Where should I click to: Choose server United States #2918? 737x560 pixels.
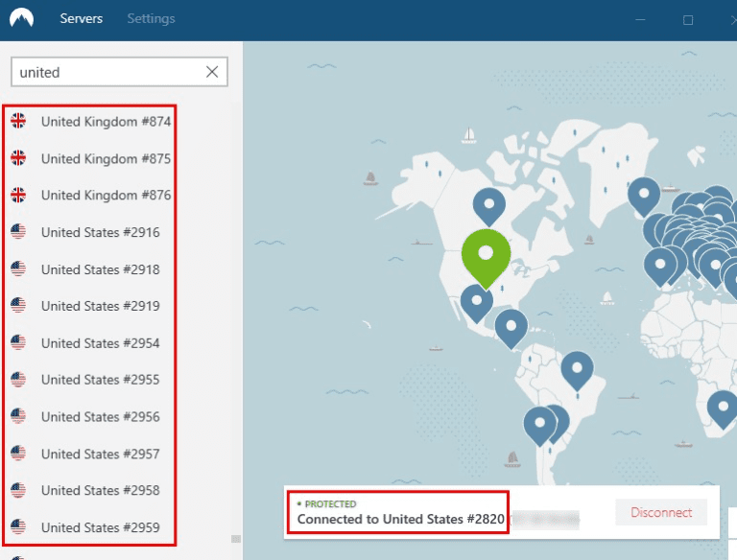[x=100, y=269]
